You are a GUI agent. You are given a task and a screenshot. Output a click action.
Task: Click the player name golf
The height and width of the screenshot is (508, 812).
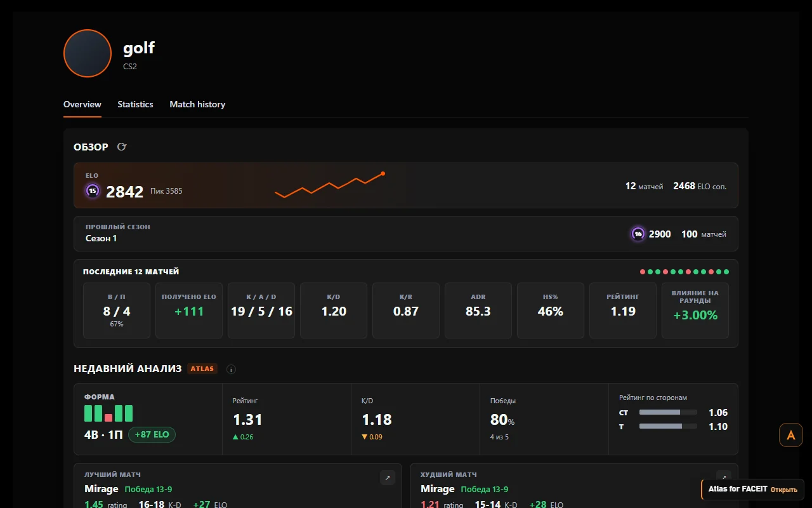(139, 48)
